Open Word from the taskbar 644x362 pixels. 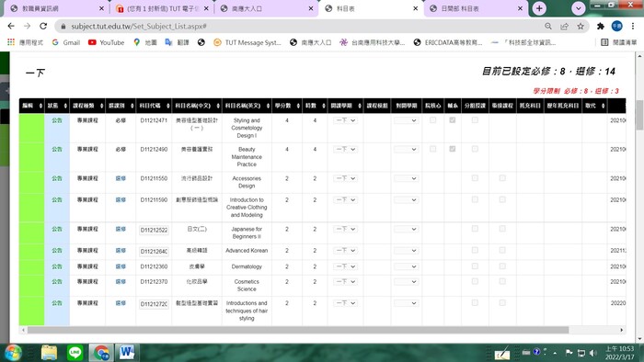(127, 353)
